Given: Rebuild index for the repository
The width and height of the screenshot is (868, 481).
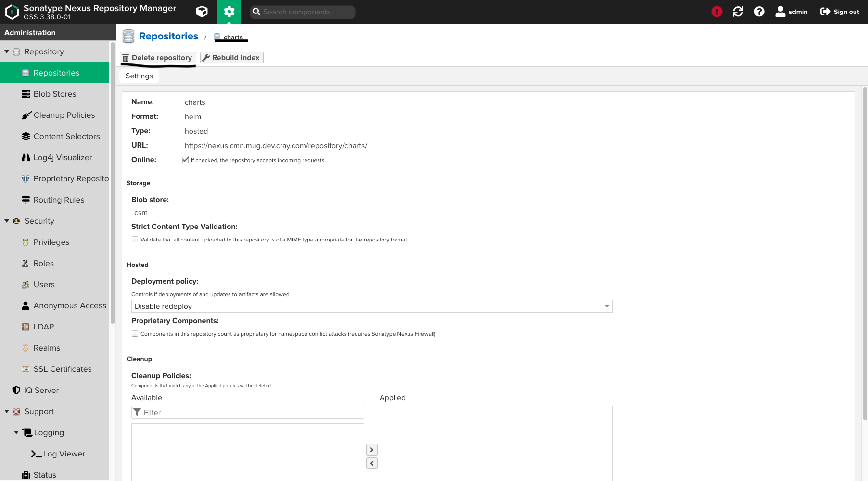Looking at the screenshot, I should pos(231,58).
